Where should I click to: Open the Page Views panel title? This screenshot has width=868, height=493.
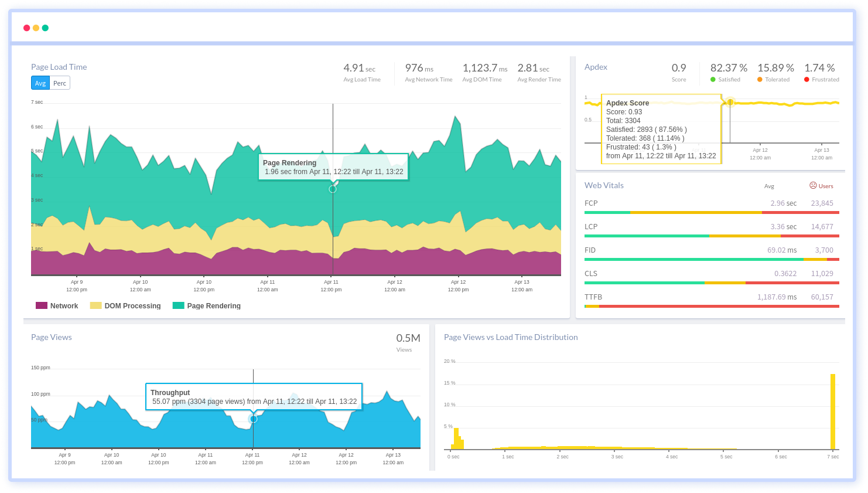point(51,337)
